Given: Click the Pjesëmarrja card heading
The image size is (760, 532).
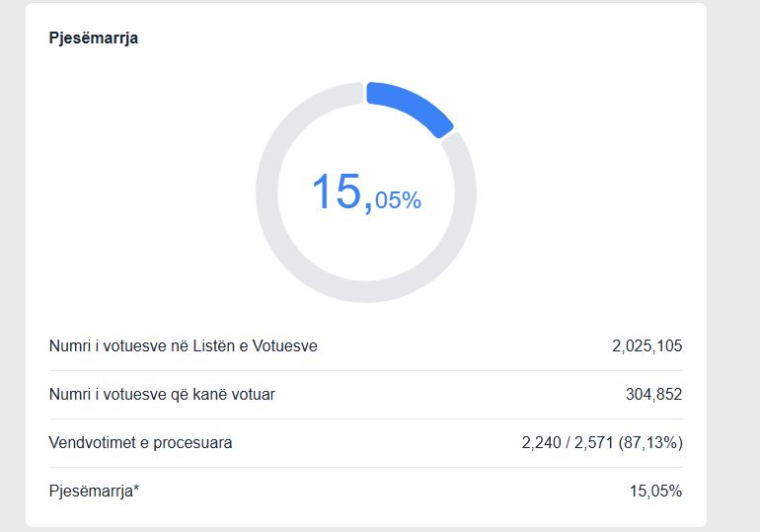Looking at the screenshot, I should click(93, 38).
